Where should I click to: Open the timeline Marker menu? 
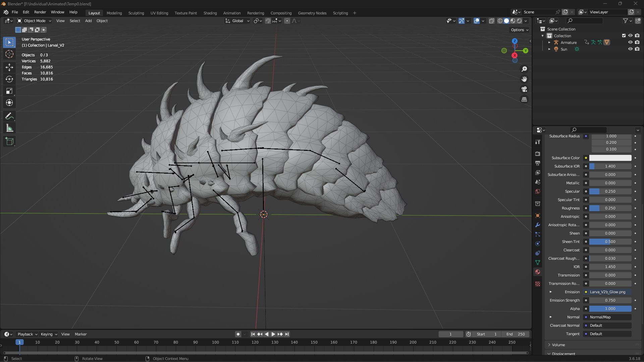[x=80, y=334]
